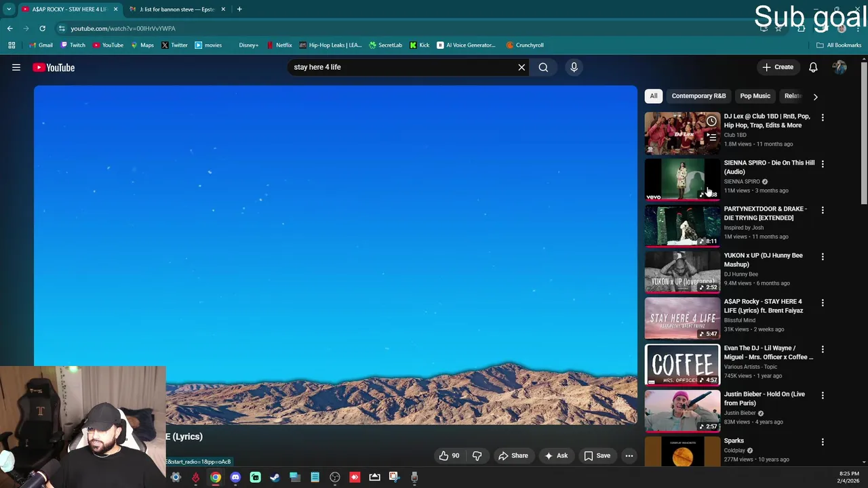Save the video with Save button
868x488 pixels.
597,455
